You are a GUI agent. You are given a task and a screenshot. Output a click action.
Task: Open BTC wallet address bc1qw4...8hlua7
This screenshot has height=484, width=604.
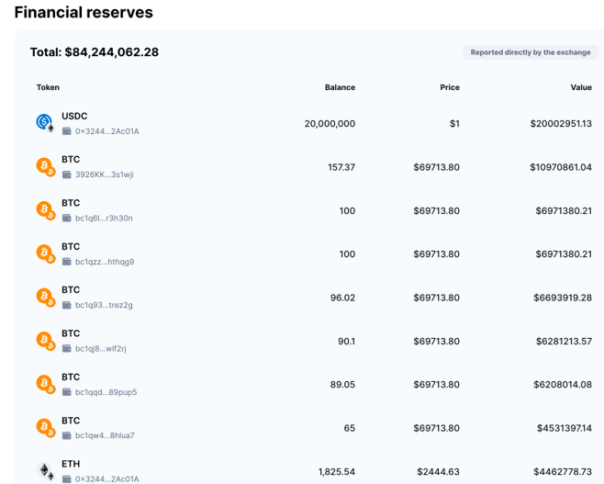(x=105, y=435)
